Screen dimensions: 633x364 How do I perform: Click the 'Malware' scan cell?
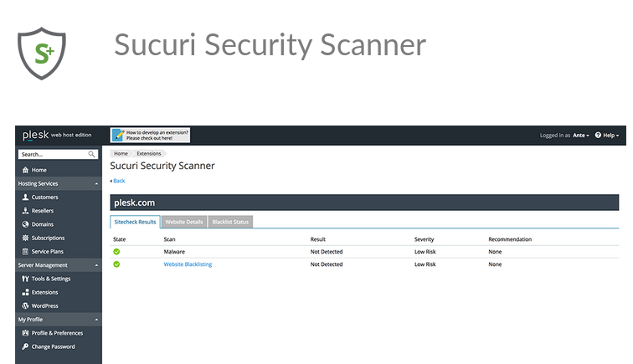point(174,251)
